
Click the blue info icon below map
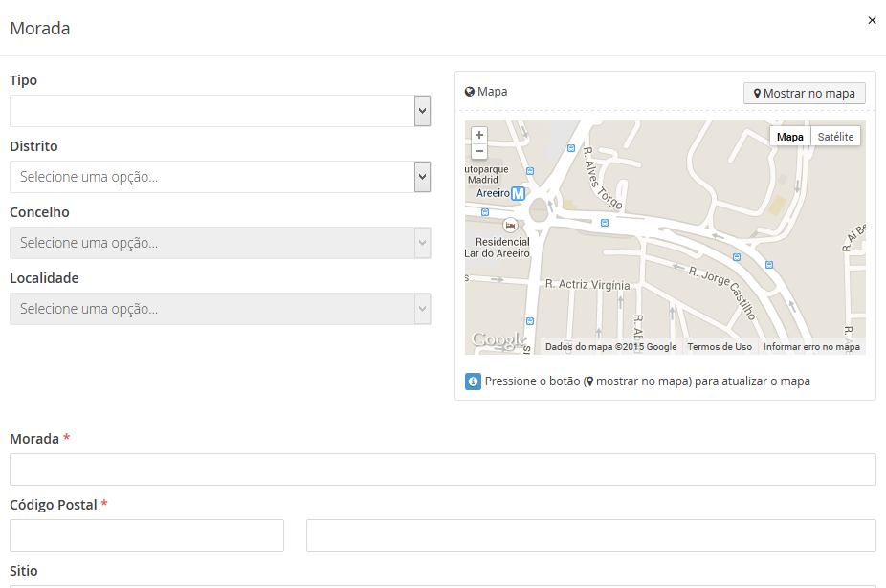tap(473, 381)
